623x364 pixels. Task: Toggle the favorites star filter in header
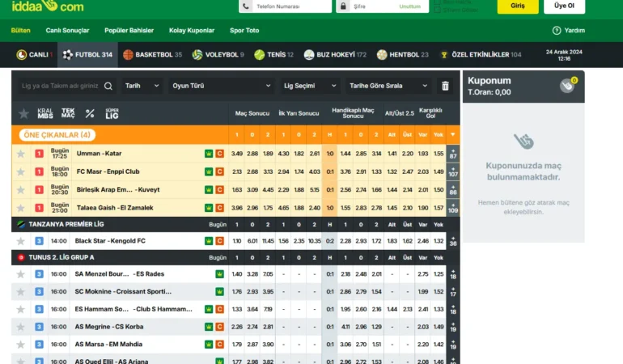pyautogui.click(x=23, y=114)
